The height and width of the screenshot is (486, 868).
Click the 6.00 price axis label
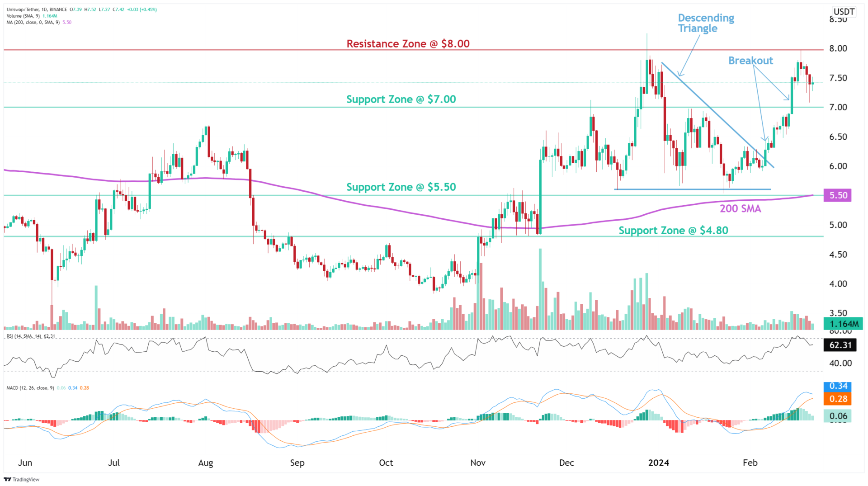coord(838,166)
